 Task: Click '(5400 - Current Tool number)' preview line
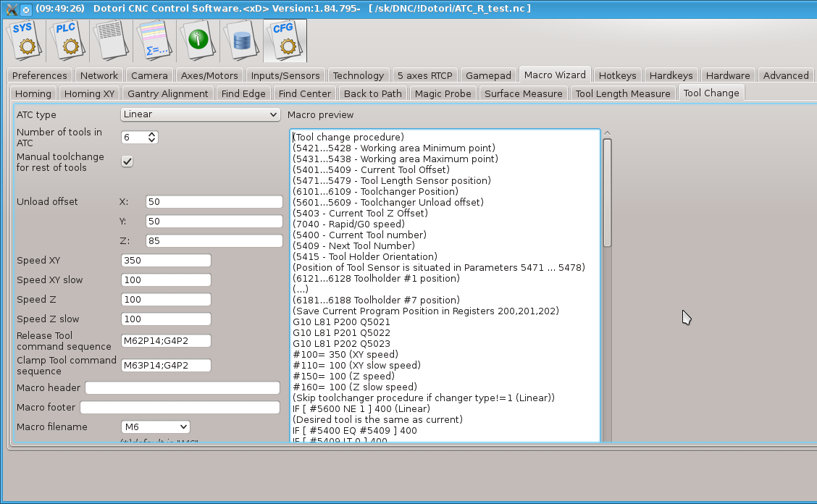359,235
